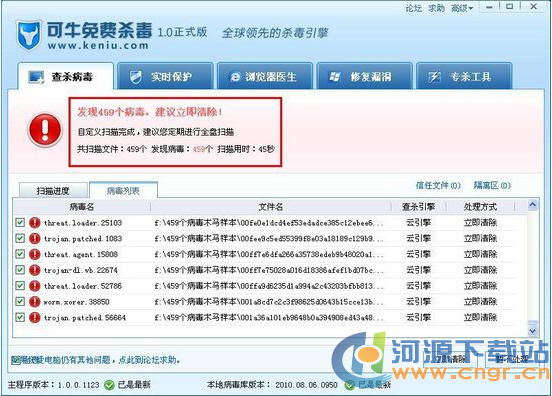Click green check icon next to main program version
552x396 pixels.
109,385
